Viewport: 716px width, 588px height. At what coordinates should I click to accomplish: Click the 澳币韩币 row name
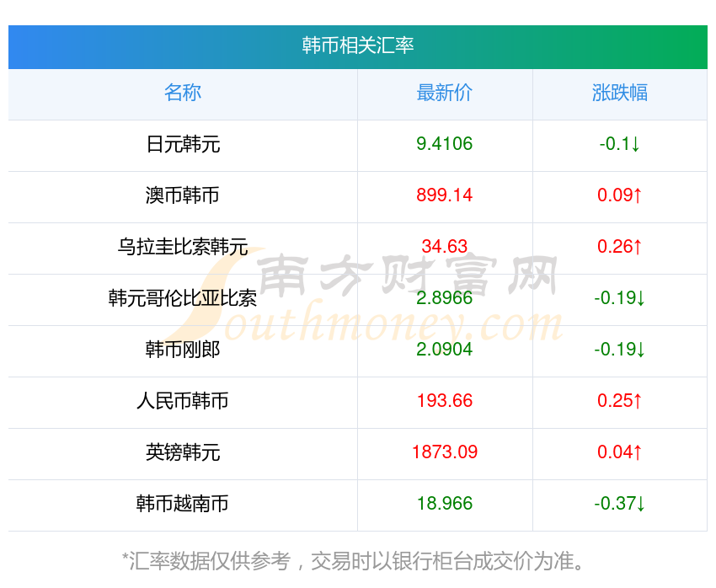(x=183, y=195)
